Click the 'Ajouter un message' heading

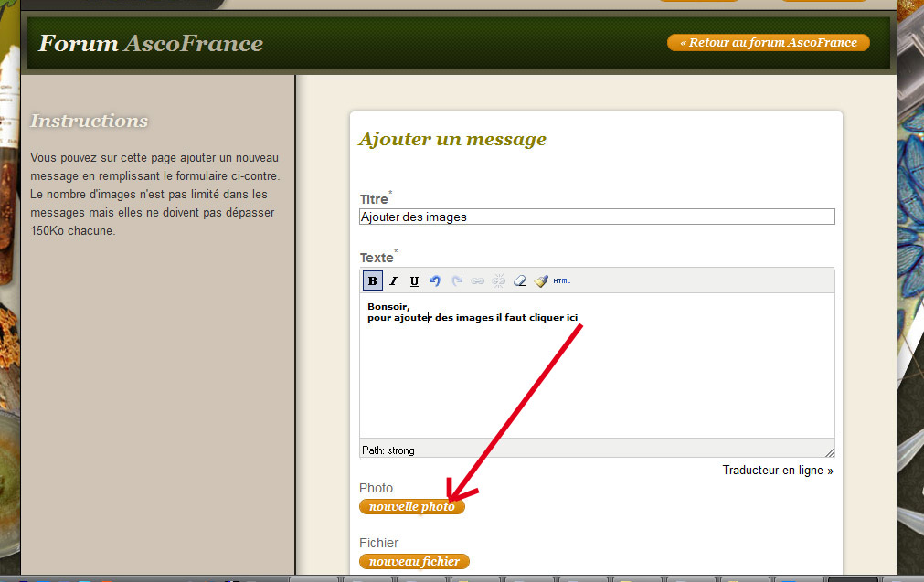tap(452, 140)
